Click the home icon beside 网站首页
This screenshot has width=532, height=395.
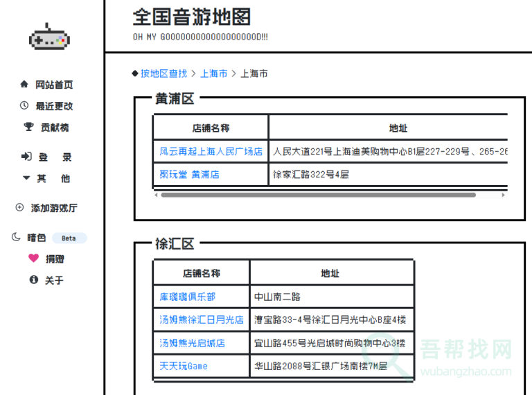(x=25, y=85)
